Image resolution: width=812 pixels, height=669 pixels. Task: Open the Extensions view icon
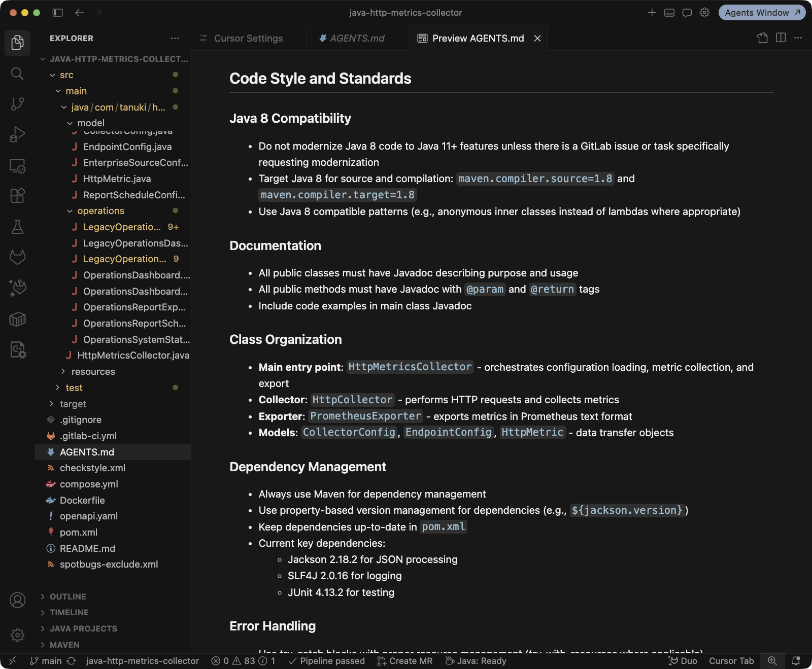[x=17, y=196]
